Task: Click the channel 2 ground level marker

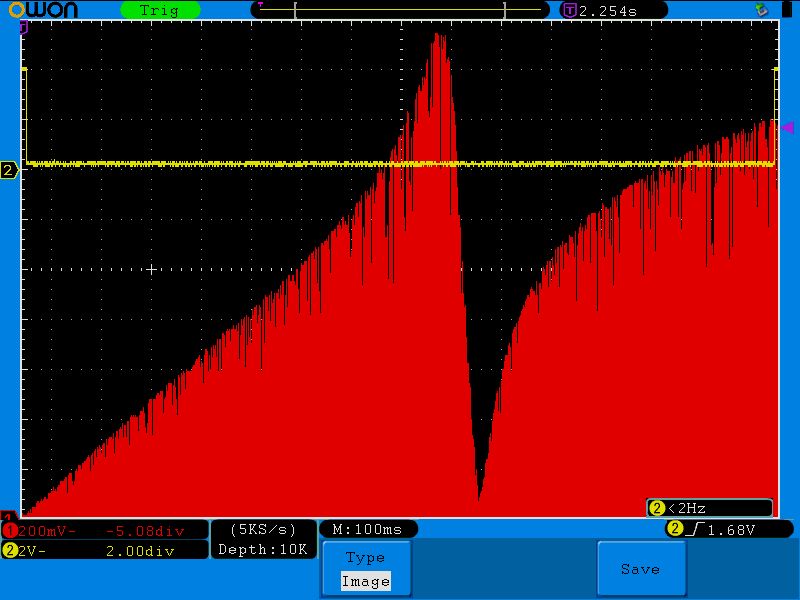Action: tap(9, 170)
